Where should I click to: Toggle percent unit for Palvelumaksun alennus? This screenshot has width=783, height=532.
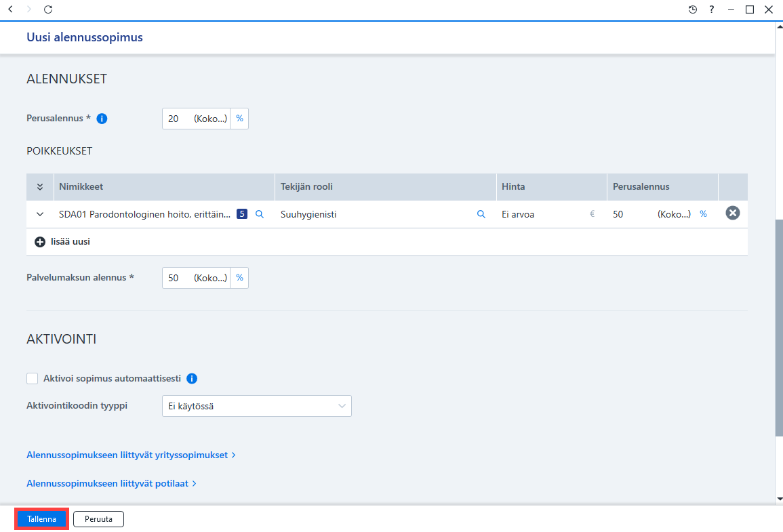point(240,278)
